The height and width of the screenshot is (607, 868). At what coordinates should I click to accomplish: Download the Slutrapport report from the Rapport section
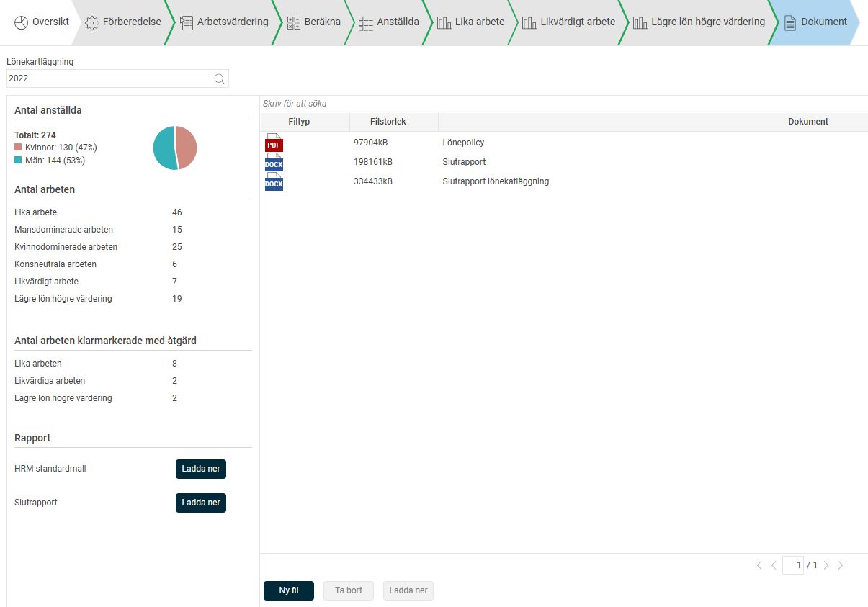click(x=201, y=503)
